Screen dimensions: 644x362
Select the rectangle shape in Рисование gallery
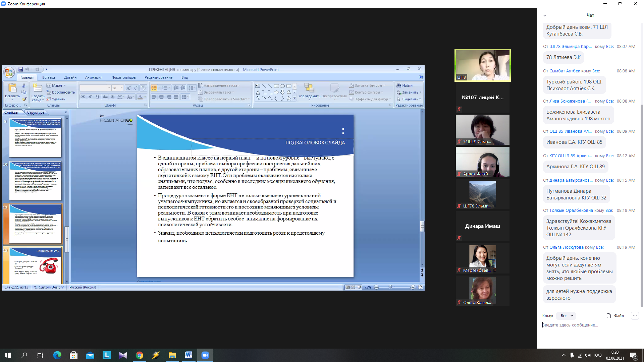click(276, 86)
